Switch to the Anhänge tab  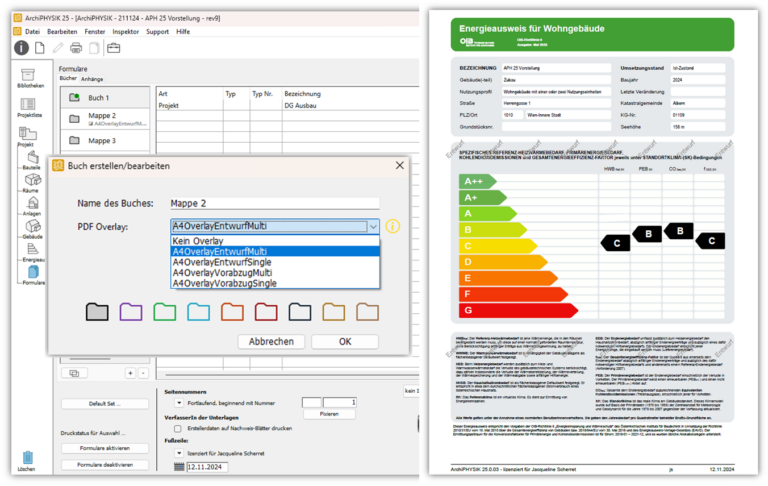[x=92, y=79]
